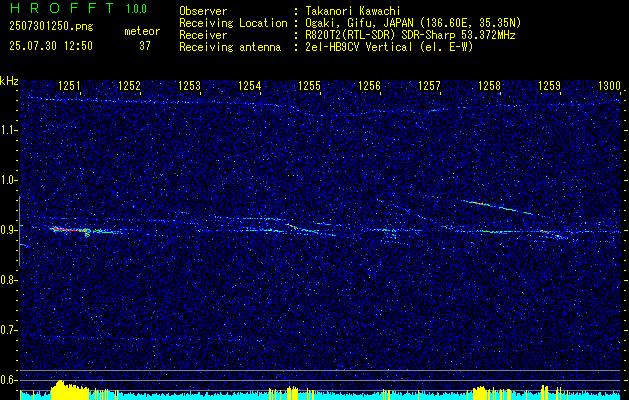629x400 pixels.
Task: Click the 1.0 kHz axis label
Action: (9, 180)
